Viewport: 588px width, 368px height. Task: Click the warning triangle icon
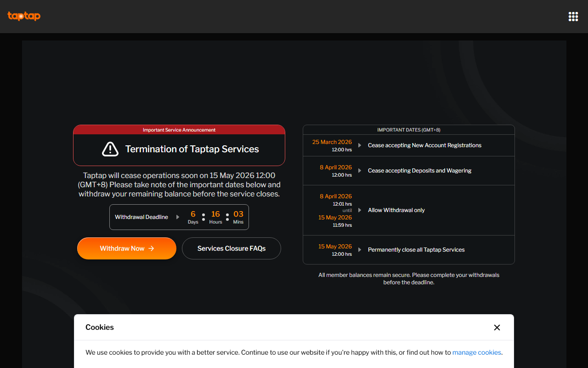110,149
